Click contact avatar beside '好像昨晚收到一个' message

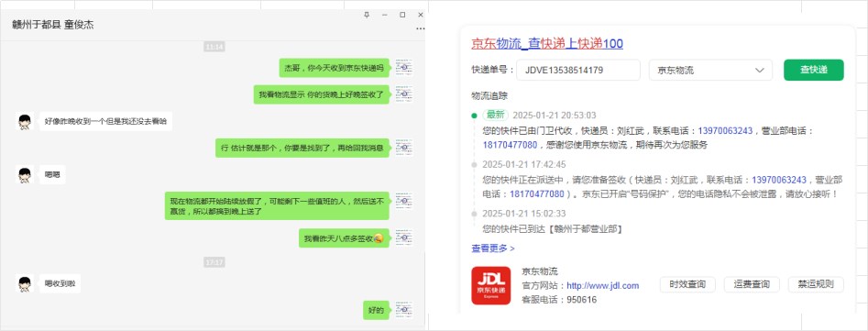(24, 122)
